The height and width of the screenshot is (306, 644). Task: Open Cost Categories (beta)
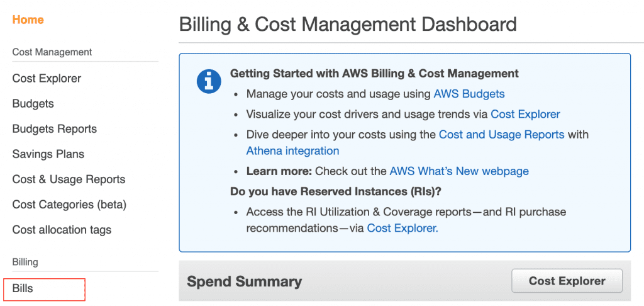[69, 205]
